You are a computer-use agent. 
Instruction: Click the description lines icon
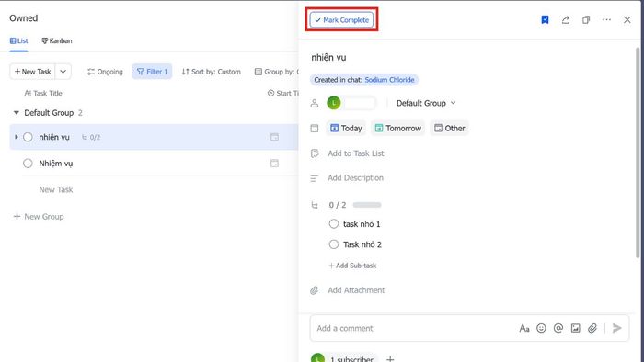pos(315,178)
